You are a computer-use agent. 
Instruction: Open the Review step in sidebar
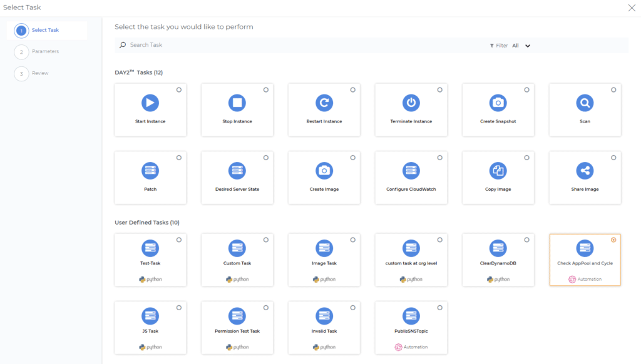click(x=39, y=73)
